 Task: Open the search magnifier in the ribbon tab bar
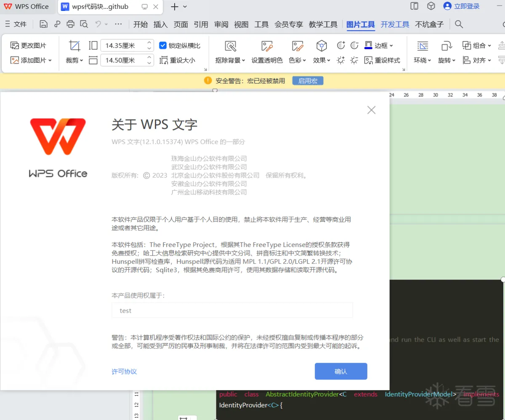(459, 24)
